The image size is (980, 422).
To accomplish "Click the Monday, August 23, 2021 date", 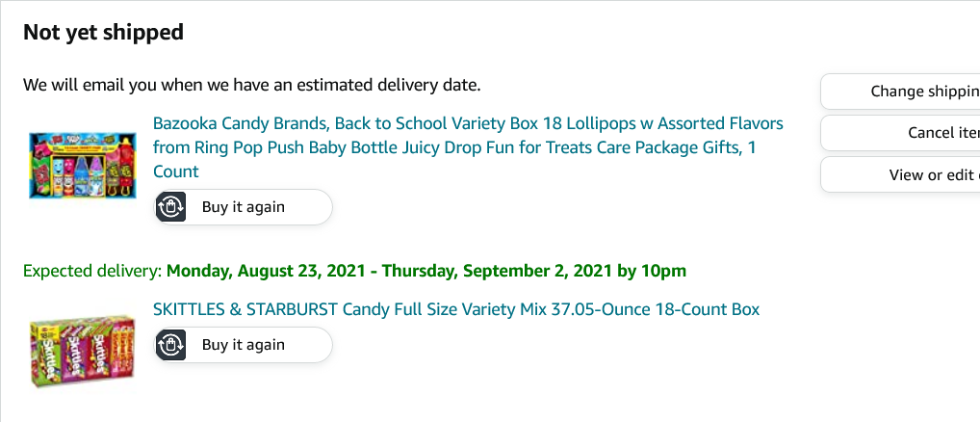I will click(x=263, y=271).
